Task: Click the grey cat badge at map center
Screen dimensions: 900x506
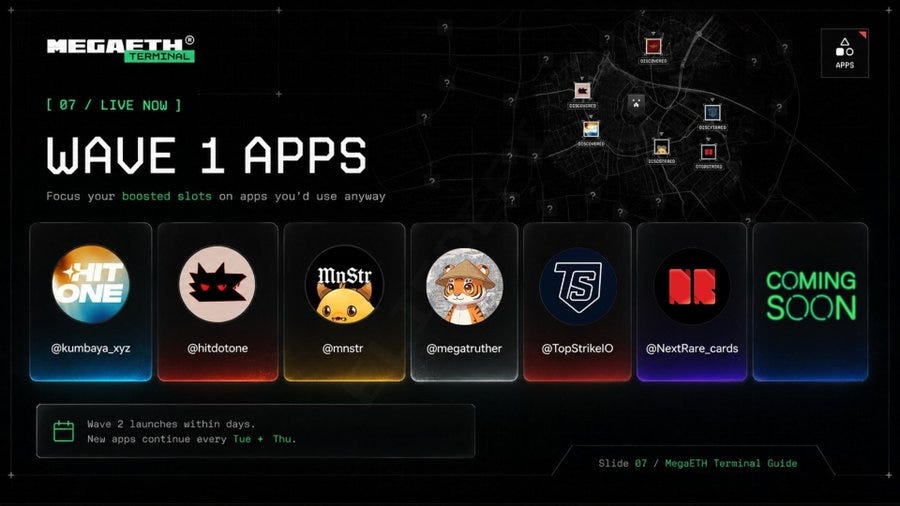Action: pos(636,104)
